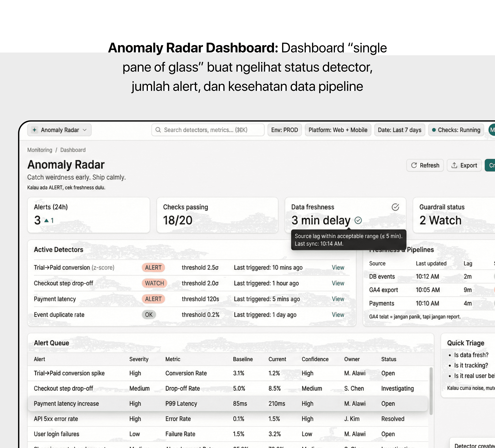View the Event duplicate rate detector

(338, 315)
